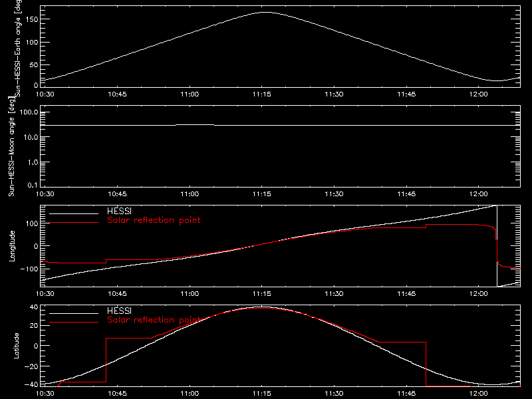Click the 'Latitude' y-axis label

coord(16,346)
